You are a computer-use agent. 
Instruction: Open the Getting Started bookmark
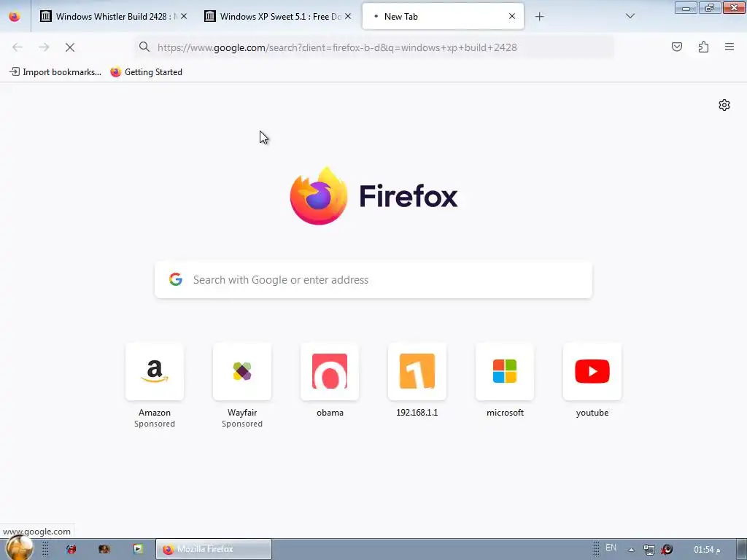click(146, 72)
